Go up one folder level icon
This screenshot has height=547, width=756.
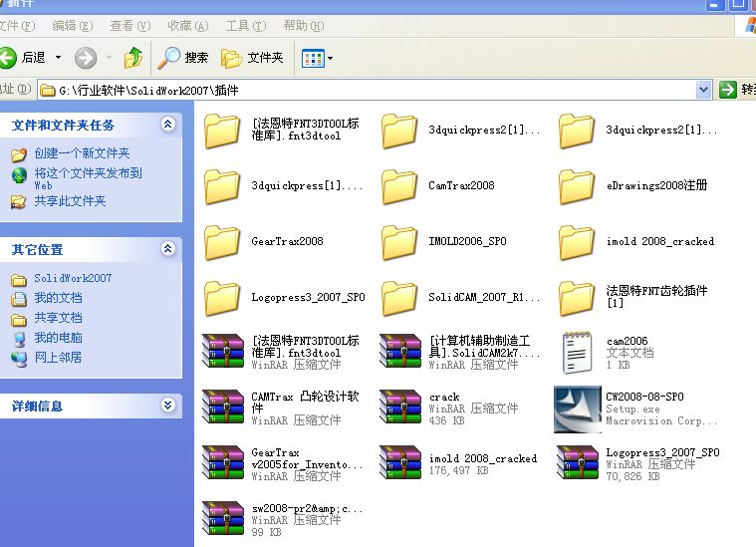133,58
